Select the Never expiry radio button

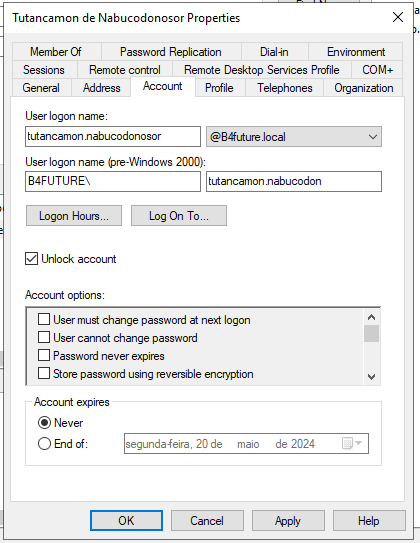point(44,423)
